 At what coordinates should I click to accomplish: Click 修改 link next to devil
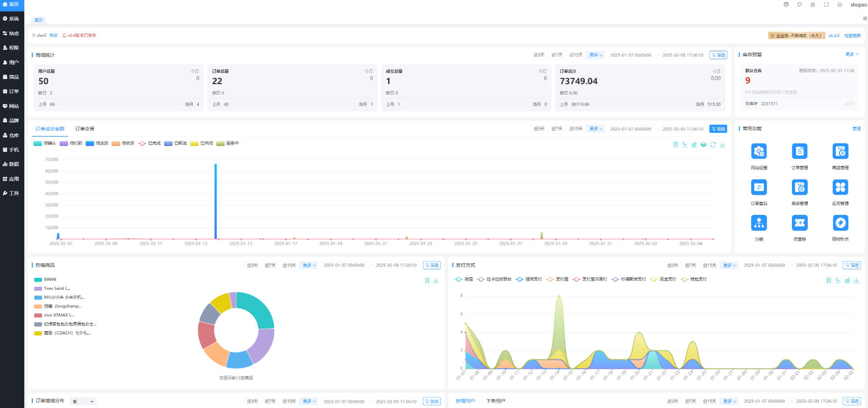53,35
